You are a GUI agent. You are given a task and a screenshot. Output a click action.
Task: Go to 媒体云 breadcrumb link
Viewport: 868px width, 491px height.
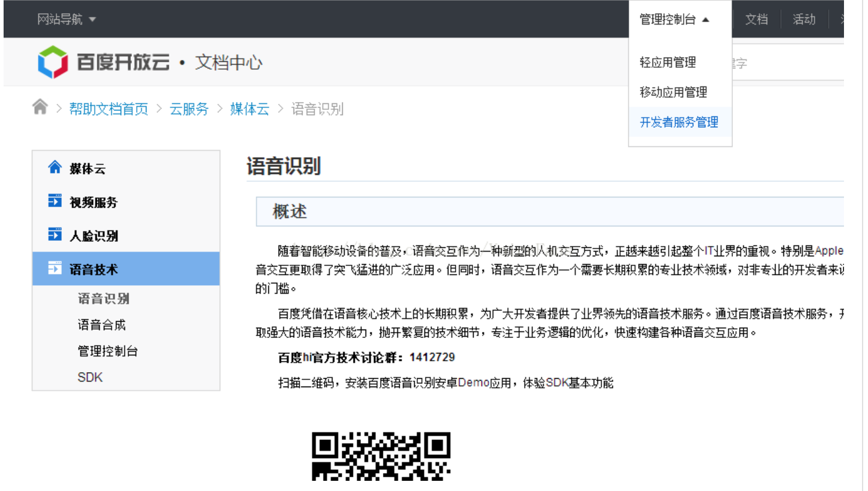tap(250, 109)
